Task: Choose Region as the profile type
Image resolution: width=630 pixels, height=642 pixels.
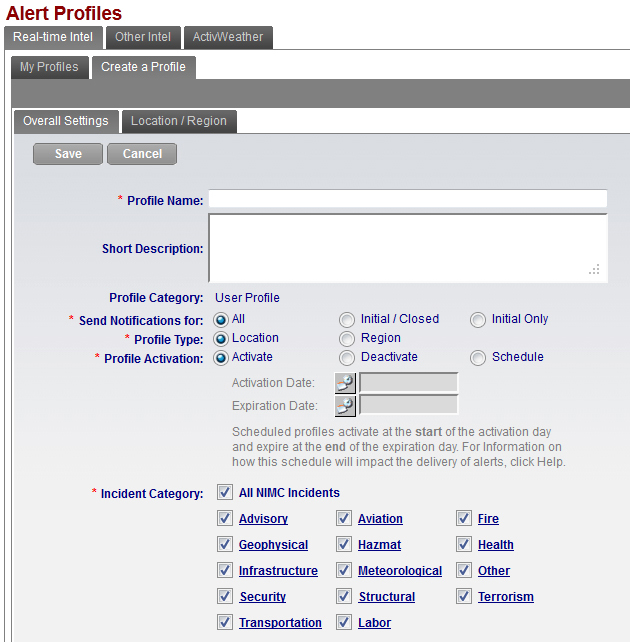Action: (x=346, y=339)
